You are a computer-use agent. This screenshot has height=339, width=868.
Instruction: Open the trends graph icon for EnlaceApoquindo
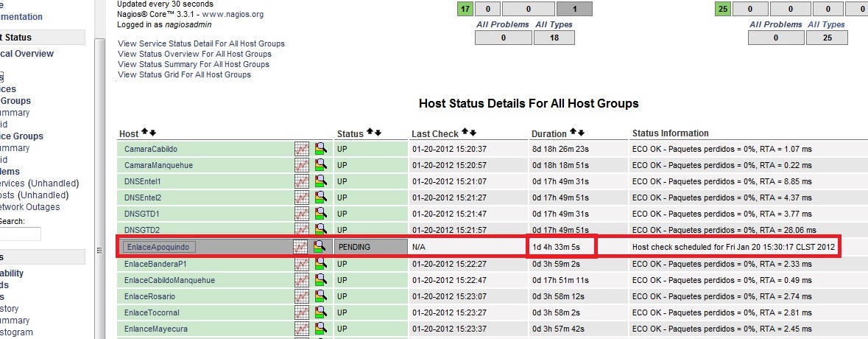(x=300, y=247)
